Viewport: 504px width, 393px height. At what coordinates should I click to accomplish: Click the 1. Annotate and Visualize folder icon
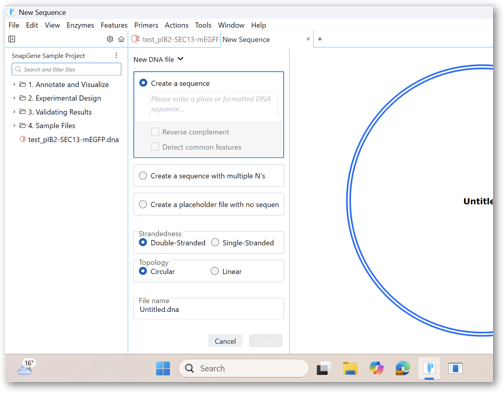click(22, 84)
